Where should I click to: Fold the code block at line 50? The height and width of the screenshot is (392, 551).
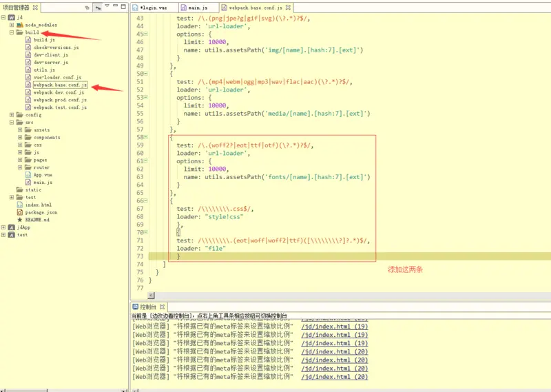[x=146, y=74]
